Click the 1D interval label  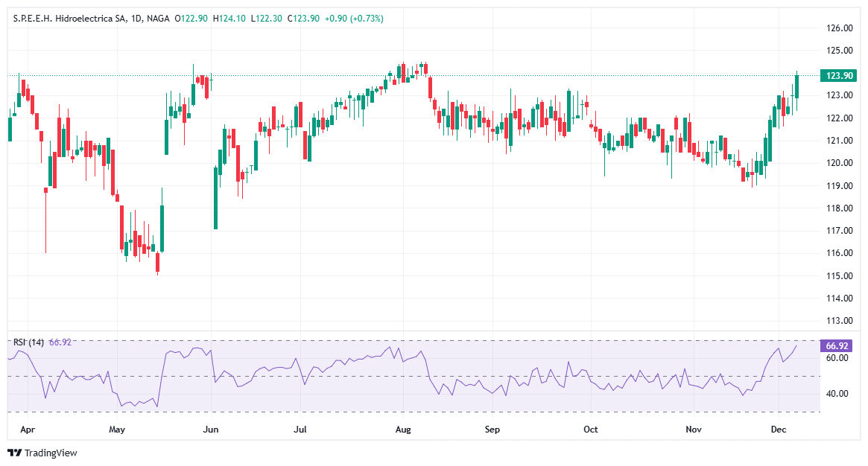137,19
